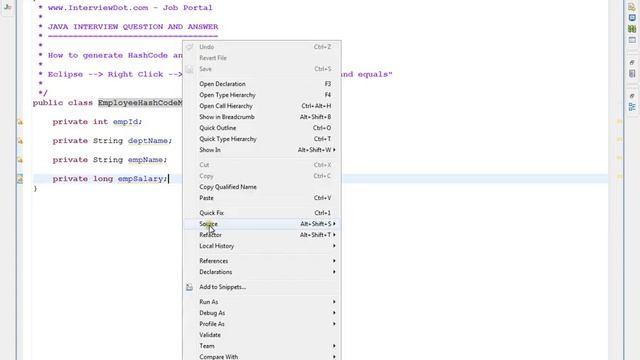Select Show in Breadcrumb

pyautogui.click(x=262, y=117)
